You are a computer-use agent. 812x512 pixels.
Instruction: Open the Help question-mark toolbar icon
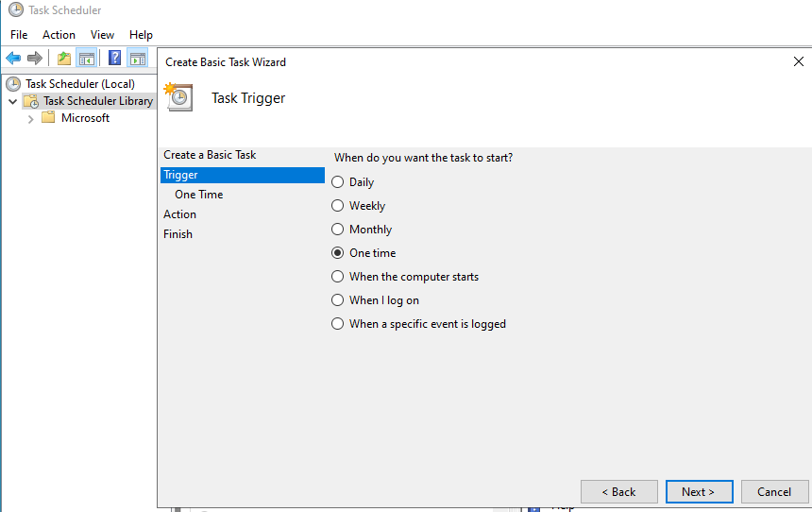click(114, 58)
